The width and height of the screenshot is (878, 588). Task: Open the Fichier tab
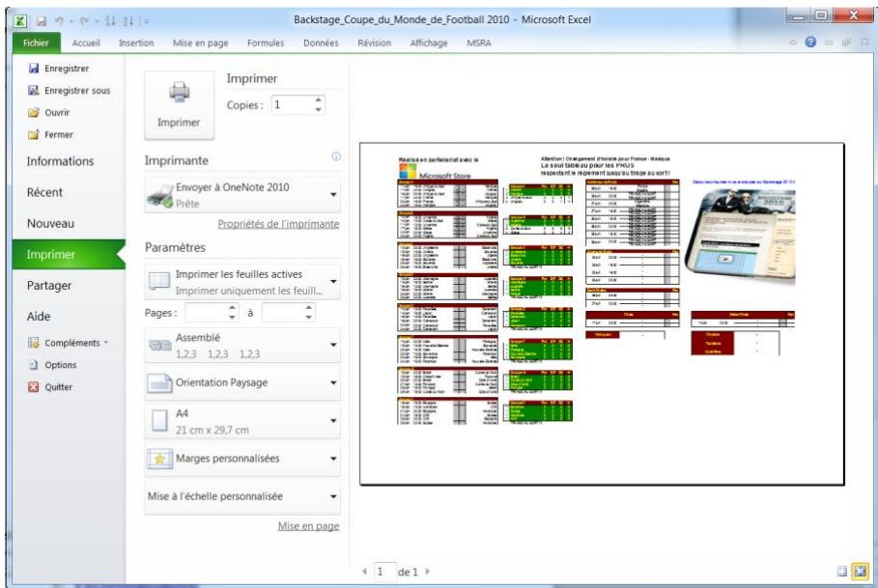[36, 43]
